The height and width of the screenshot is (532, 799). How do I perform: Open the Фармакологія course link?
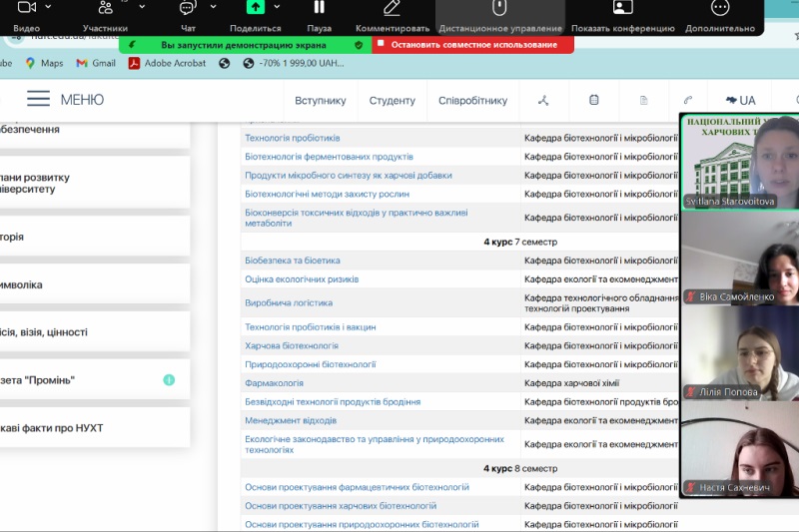[x=274, y=383]
